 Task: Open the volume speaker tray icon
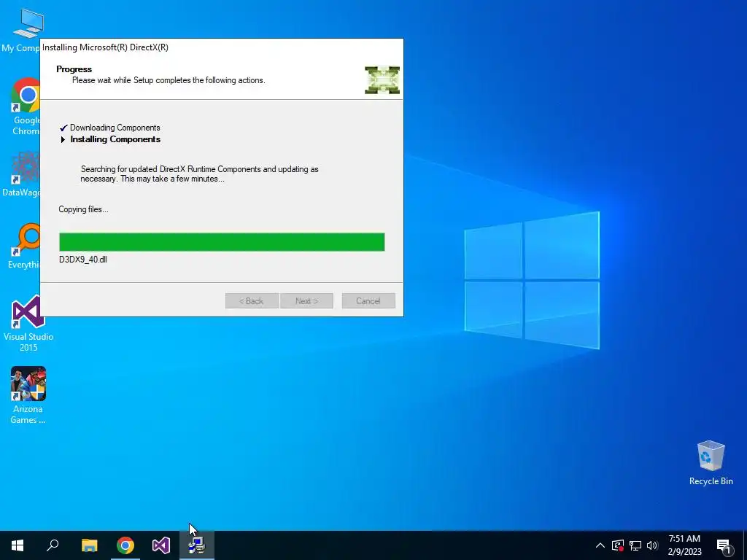[x=652, y=545]
